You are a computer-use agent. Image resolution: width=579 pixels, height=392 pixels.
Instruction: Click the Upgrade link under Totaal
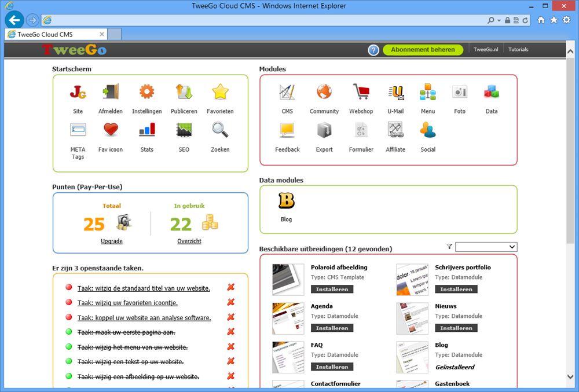pyautogui.click(x=112, y=241)
